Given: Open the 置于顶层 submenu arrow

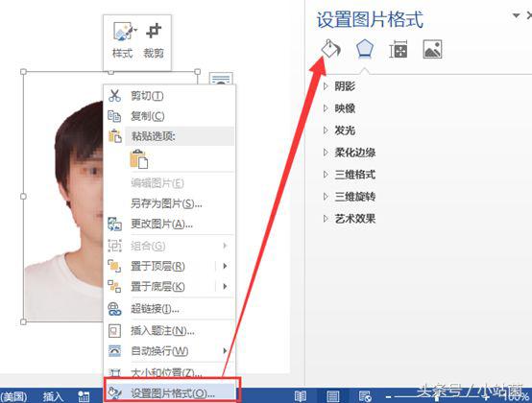Looking at the screenshot, I should [x=225, y=266].
